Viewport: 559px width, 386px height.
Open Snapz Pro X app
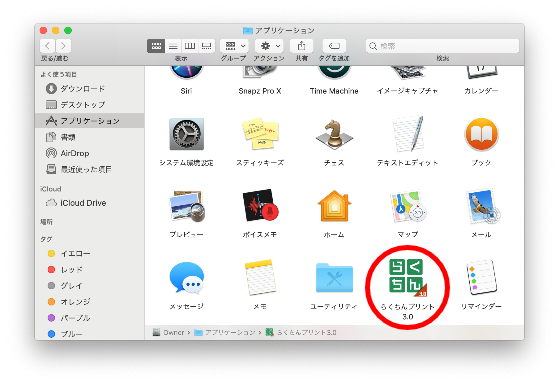coord(260,73)
